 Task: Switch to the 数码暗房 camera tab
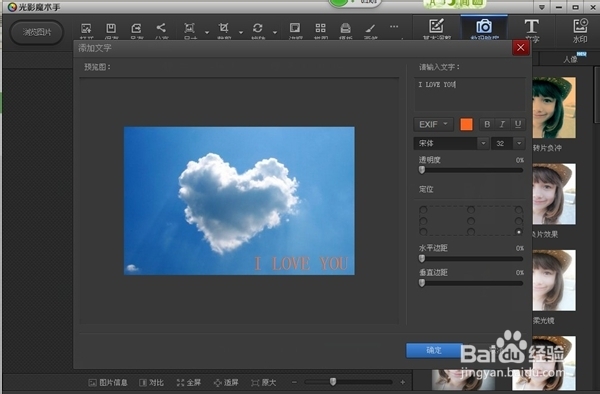484,28
